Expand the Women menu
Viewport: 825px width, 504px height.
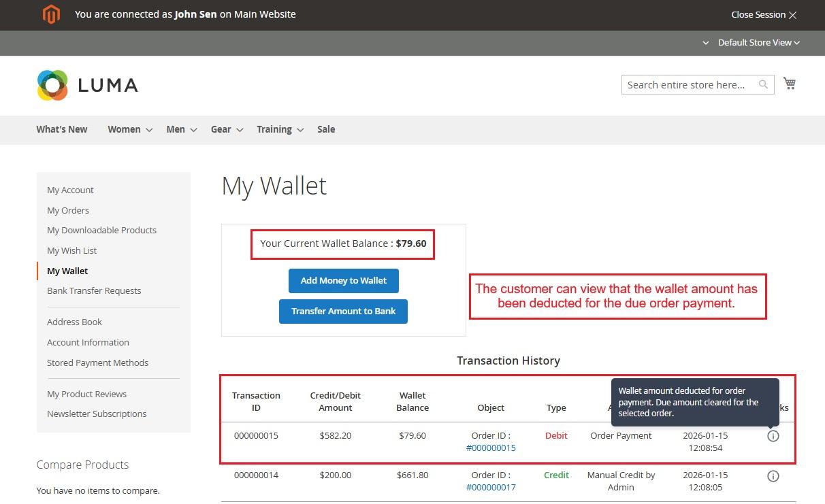click(129, 129)
